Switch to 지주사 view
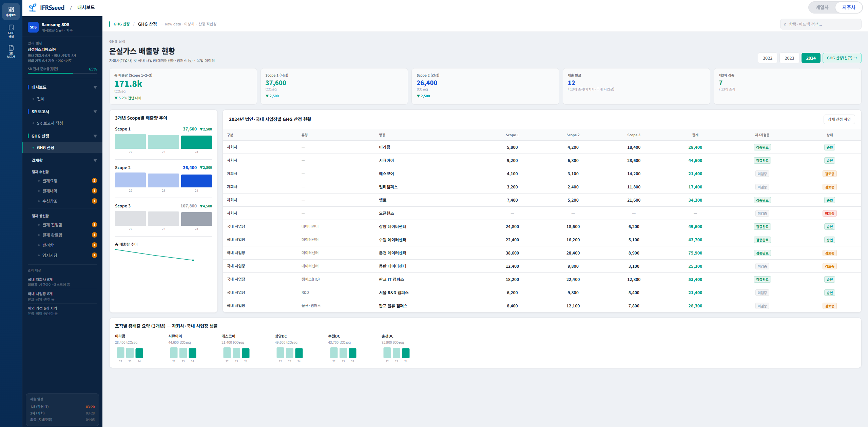 click(x=849, y=7)
